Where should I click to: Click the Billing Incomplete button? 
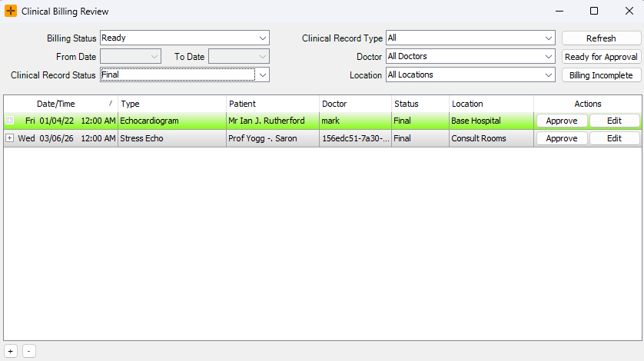(601, 75)
